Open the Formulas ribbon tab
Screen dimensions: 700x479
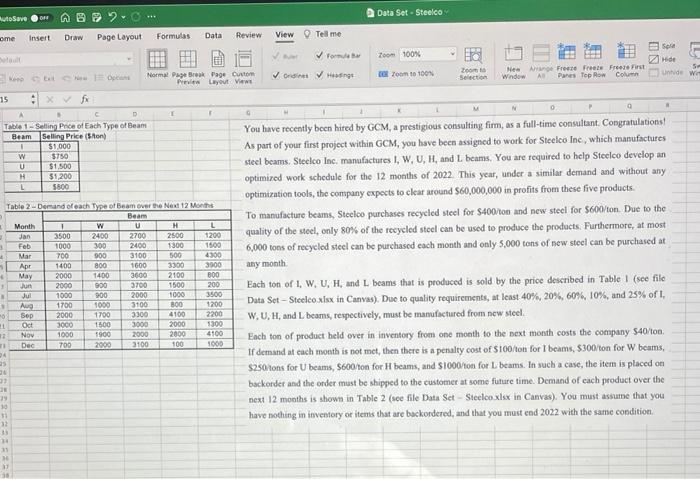click(173, 36)
